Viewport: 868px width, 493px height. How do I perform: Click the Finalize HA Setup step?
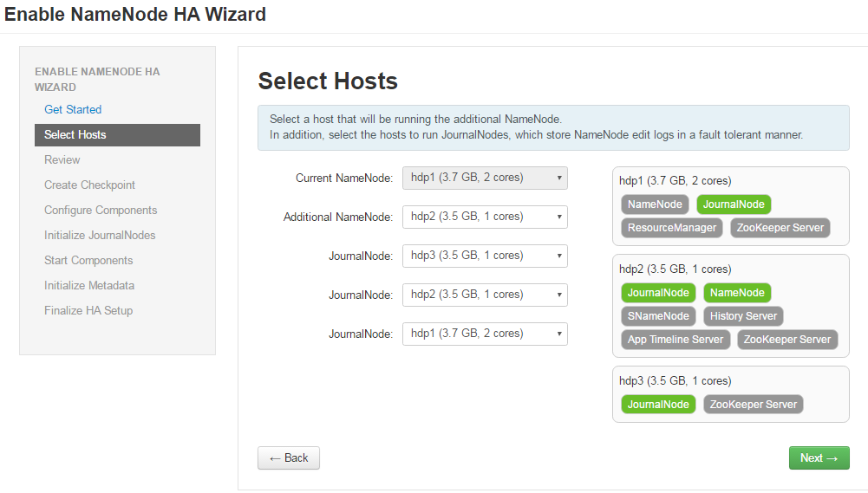88,310
